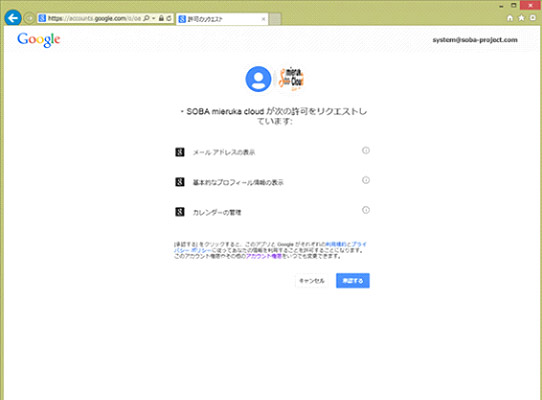542x400 pixels.
Task: Open the purple アカウント権限 link
Action: click(x=264, y=256)
